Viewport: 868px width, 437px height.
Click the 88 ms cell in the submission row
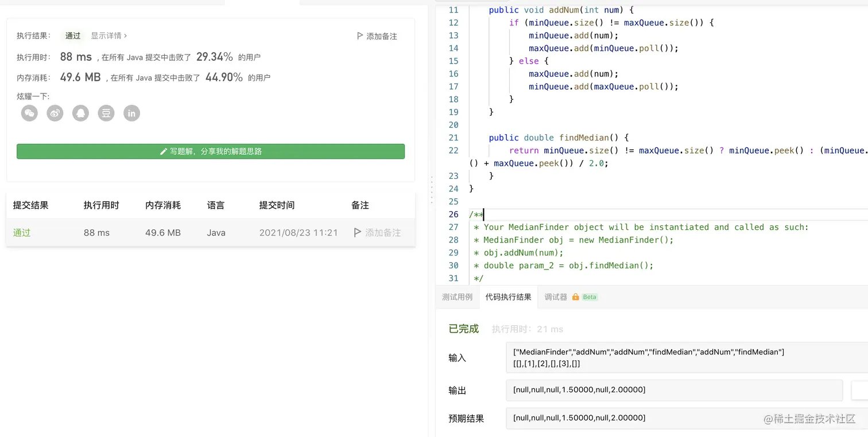coord(96,233)
